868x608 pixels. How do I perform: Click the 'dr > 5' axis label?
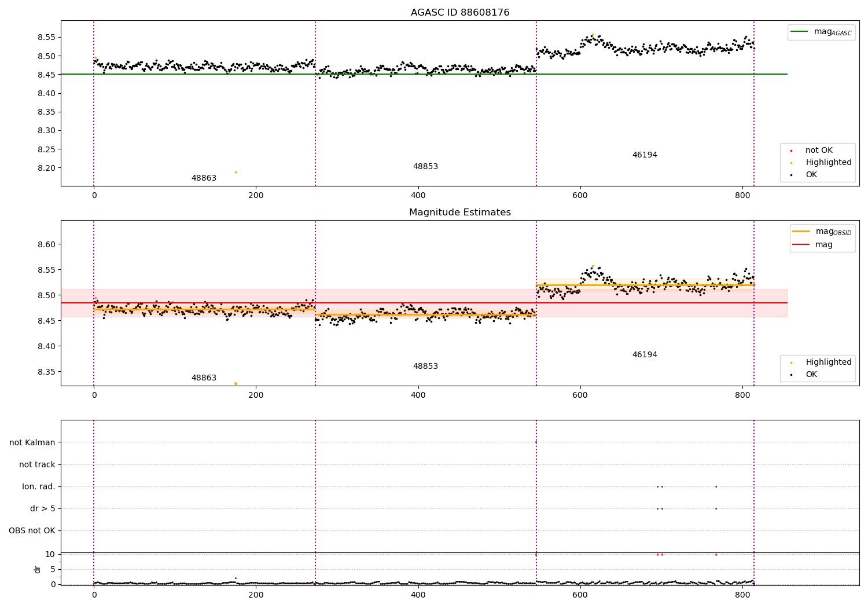(x=43, y=509)
